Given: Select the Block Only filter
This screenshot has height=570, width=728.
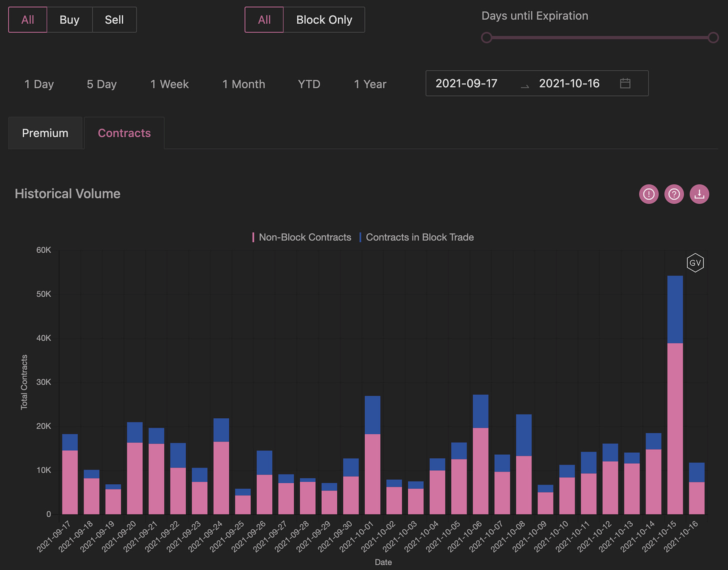Looking at the screenshot, I should [x=324, y=20].
